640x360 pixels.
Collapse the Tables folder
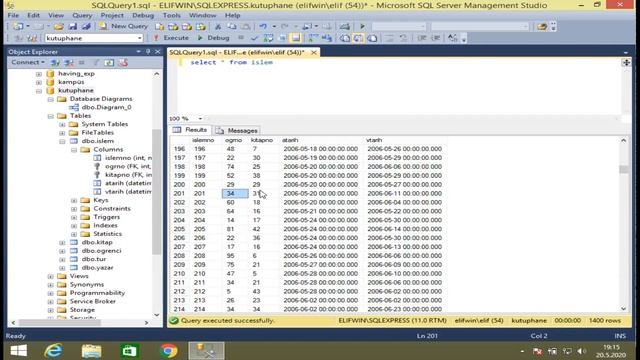(51, 116)
